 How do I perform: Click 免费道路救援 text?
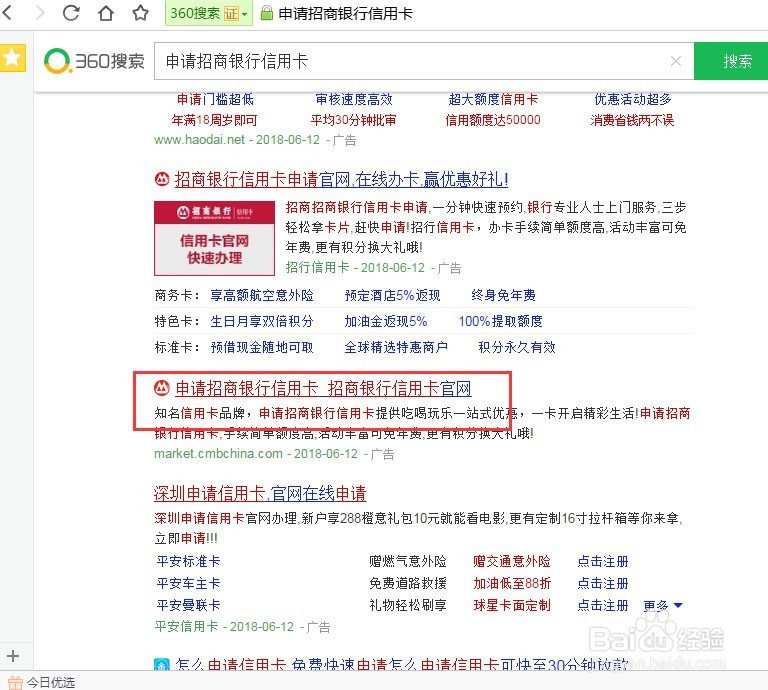[408, 583]
